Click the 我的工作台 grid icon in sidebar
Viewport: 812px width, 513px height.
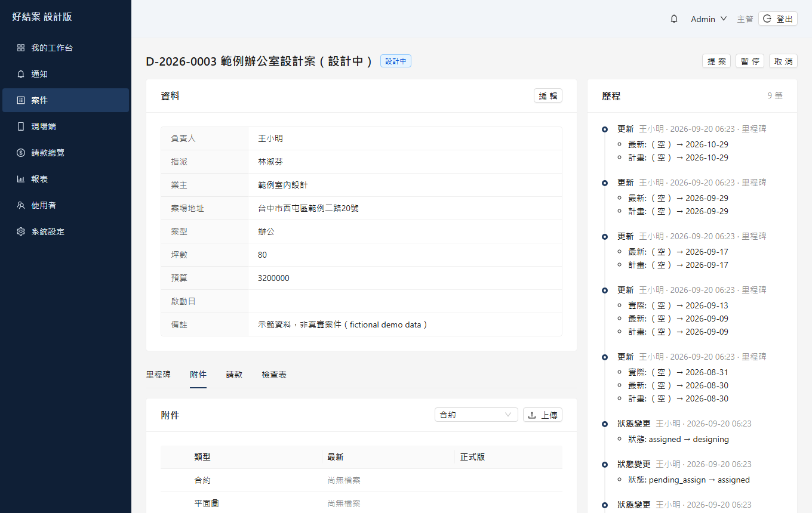[21, 48]
